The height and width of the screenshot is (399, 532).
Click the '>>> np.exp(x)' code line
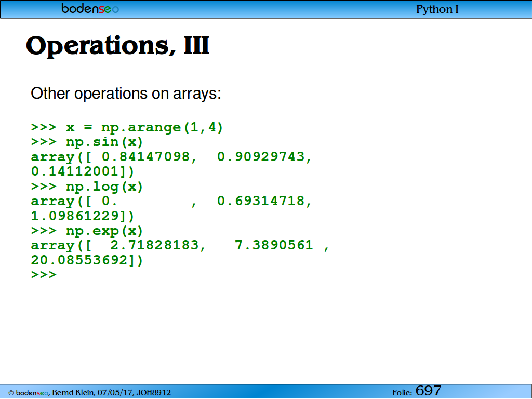[x=87, y=231]
